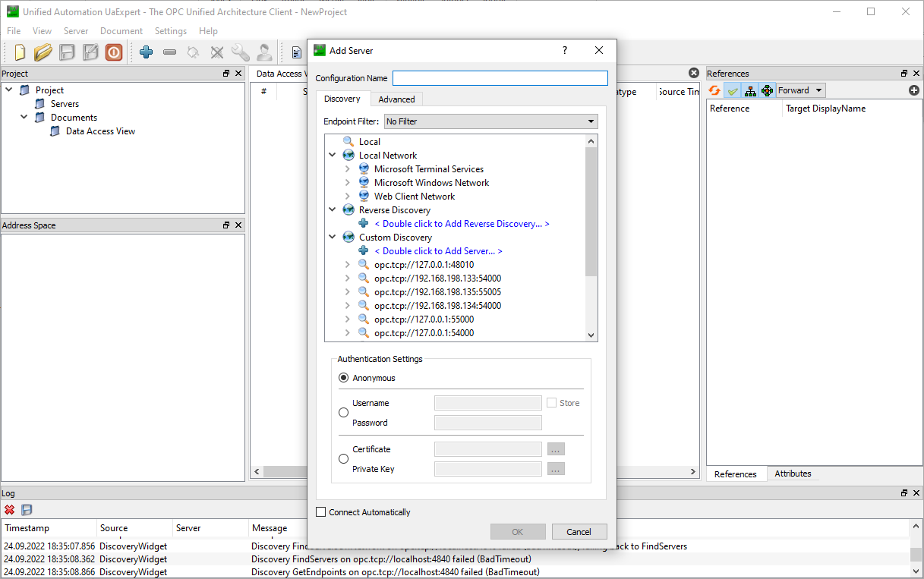
Task: Switch to the Advanced tab in Add Server
Action: (397, 99)
